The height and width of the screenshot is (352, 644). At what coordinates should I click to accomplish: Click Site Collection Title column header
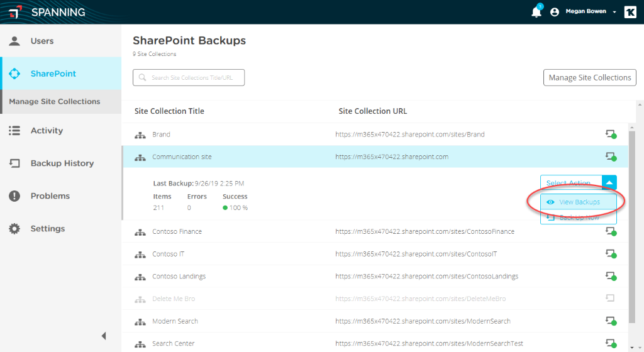point(169,111)
